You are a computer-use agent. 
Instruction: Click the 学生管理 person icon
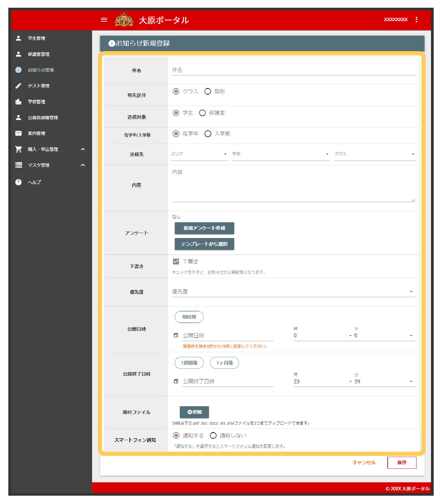[x=18, y=38]
